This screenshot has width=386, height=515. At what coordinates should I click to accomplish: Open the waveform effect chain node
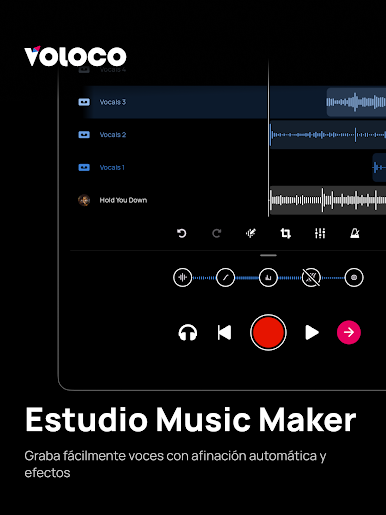tap(183, 277)
